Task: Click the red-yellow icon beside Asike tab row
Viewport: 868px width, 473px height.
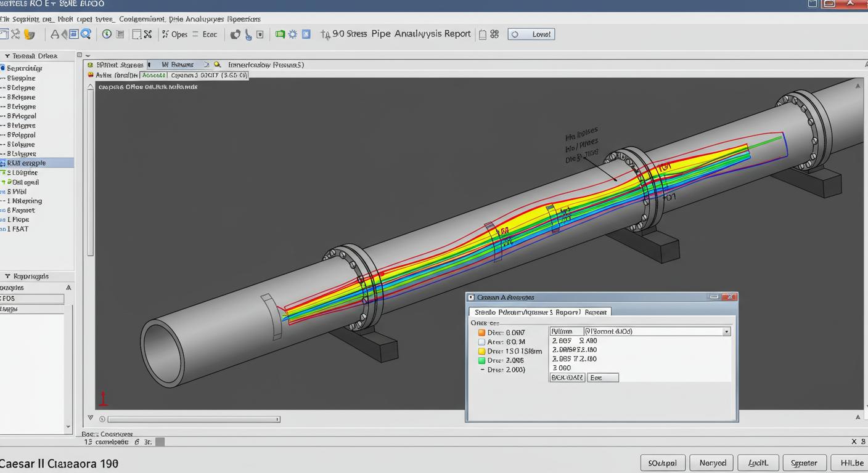Action: click(90, 75)
